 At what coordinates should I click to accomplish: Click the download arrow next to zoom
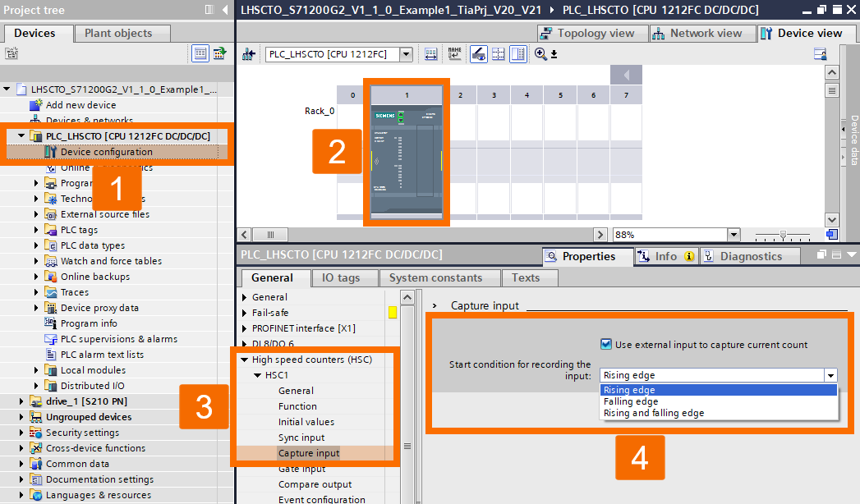coord(554,54)
